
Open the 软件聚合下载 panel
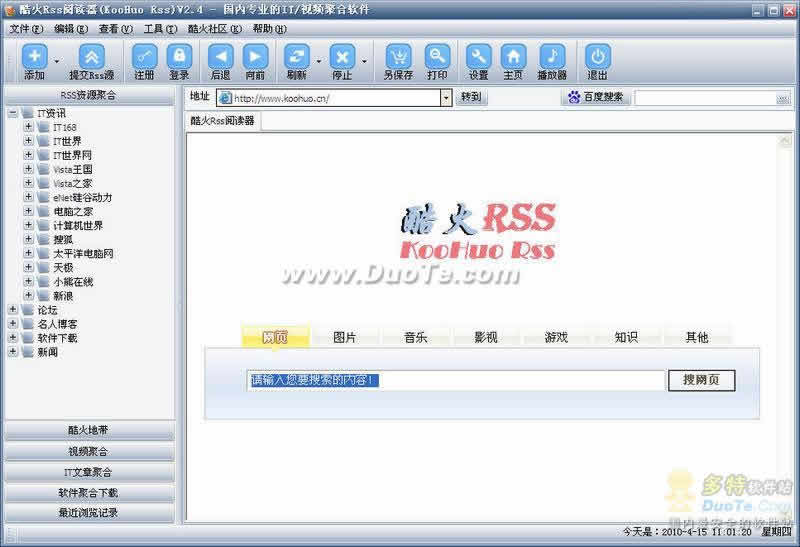89,493
